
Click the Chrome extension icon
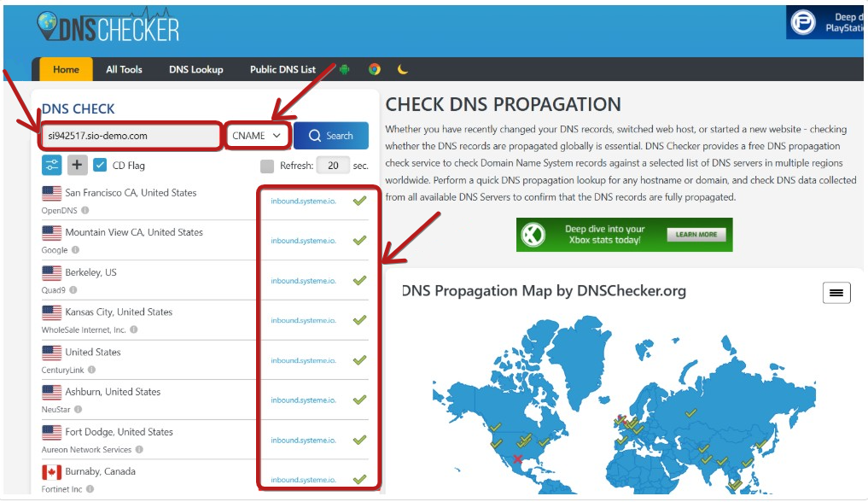375,69
